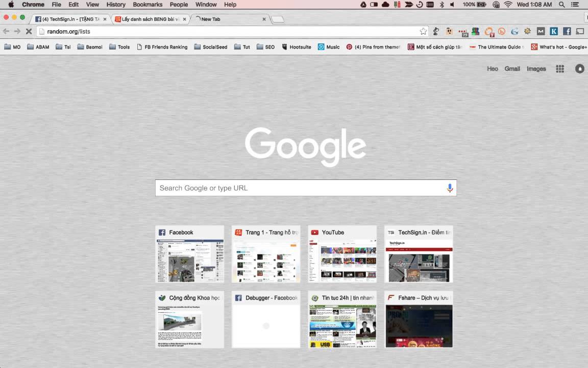Screen dimensions: 588x368
Task: Expand the Tsi bookmarks folder
Action: point(63,47)
